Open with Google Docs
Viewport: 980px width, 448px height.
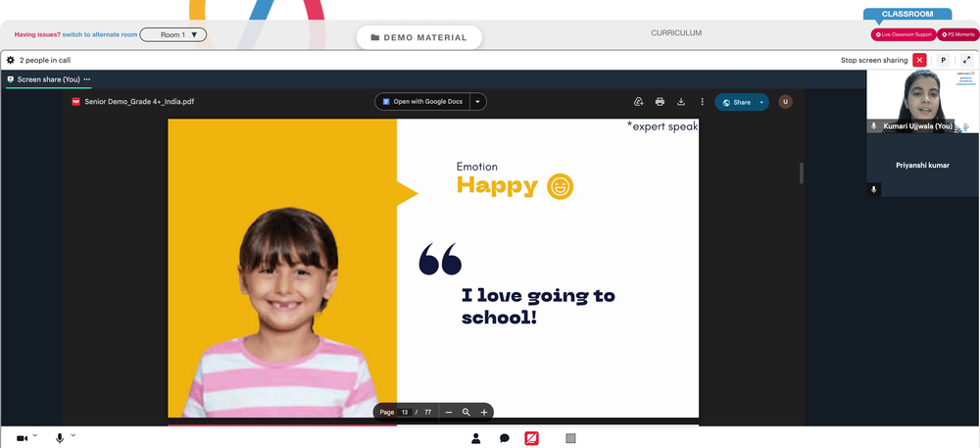(x=422, y=101)
